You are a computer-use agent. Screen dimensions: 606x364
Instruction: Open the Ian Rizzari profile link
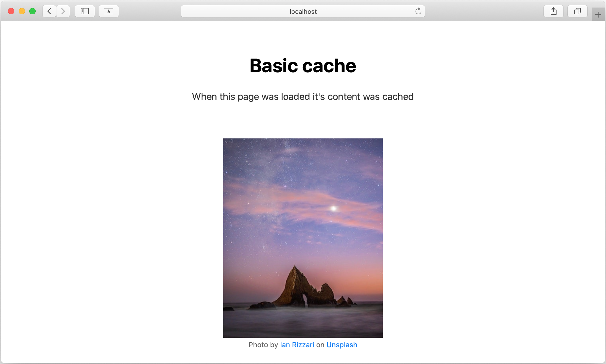click(x=297, y=345)
